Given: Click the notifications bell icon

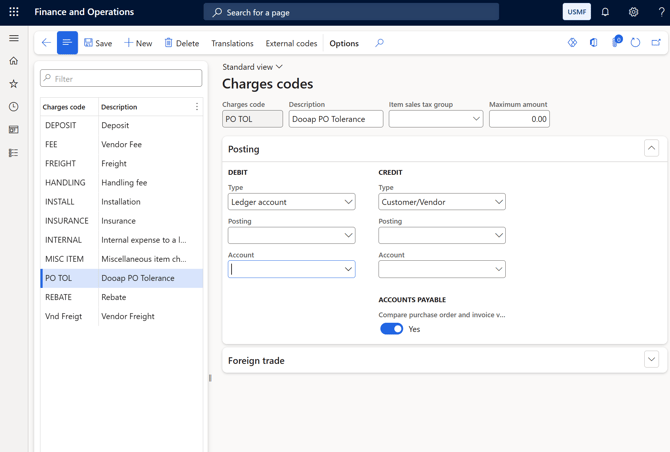Looking at the screenshot, I should 605,12.
